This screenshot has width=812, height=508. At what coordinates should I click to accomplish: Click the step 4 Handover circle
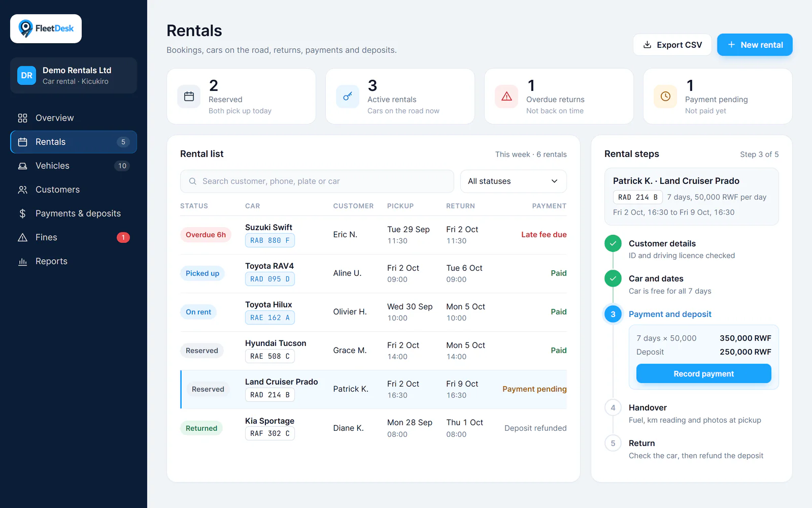(613, 407)
